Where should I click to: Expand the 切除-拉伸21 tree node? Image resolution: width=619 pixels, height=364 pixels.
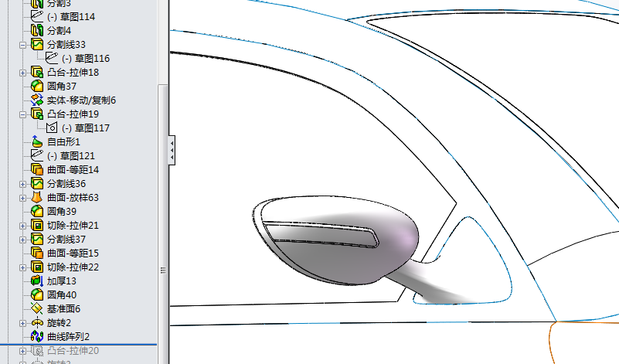22,226
